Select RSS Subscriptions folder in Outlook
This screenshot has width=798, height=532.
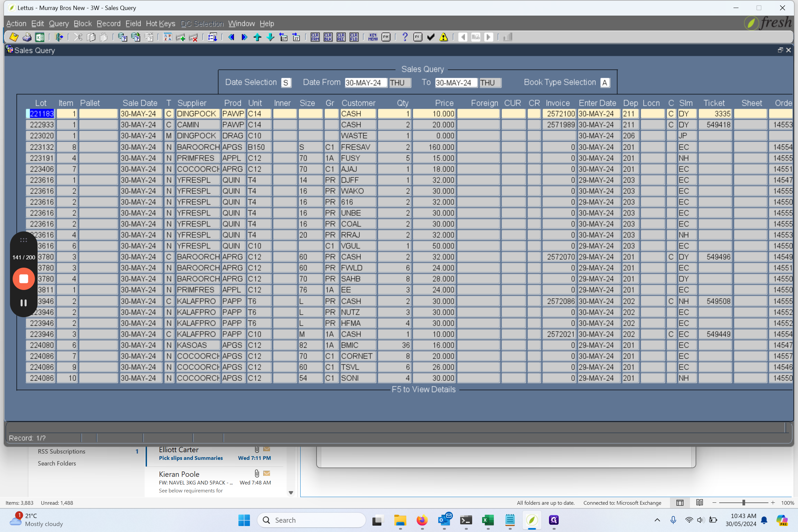(x=62, y=451)
